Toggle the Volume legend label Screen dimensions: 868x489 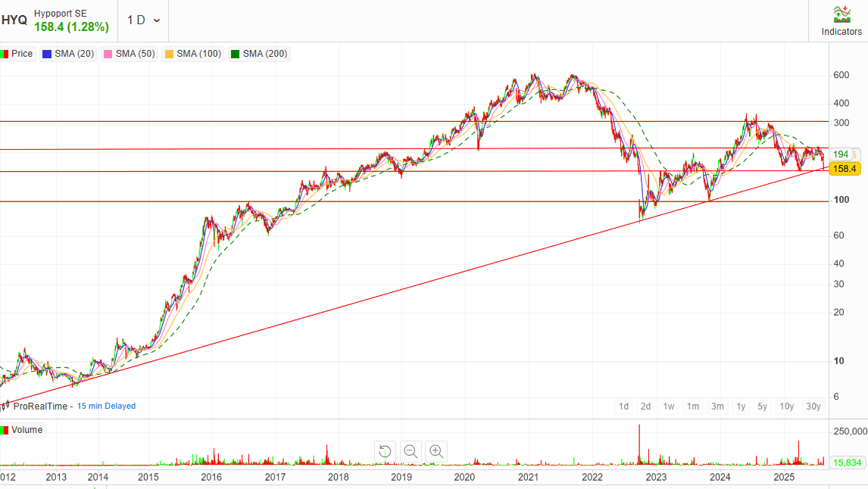click(23, 430)
